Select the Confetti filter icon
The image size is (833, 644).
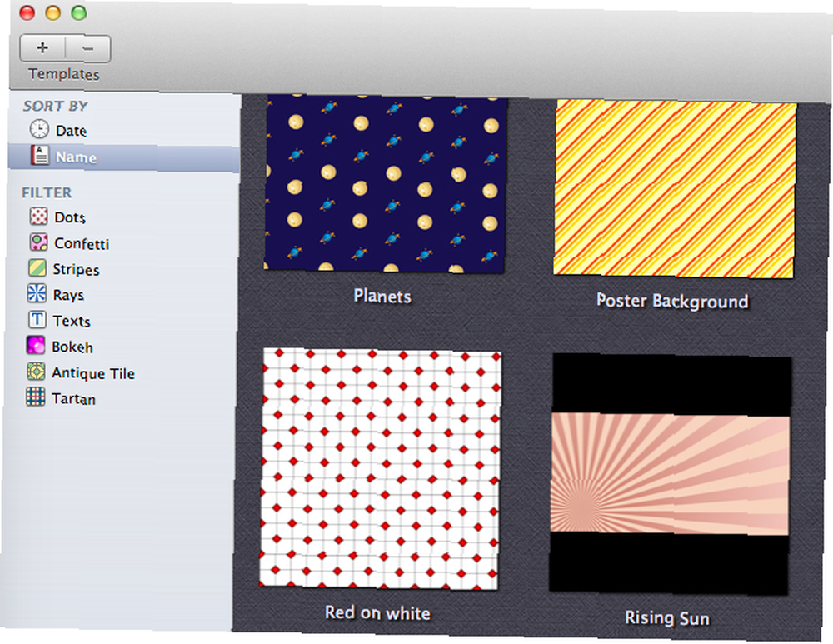39,242
